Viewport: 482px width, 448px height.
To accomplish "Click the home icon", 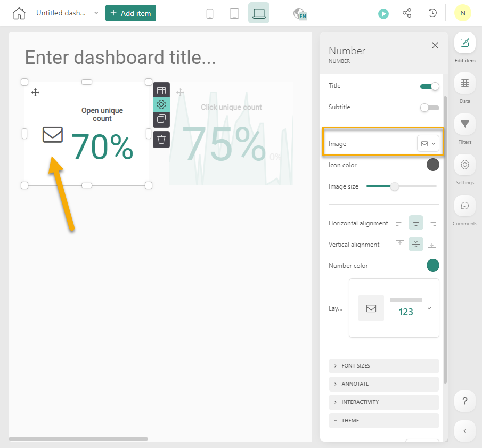I will pos(19,13).
